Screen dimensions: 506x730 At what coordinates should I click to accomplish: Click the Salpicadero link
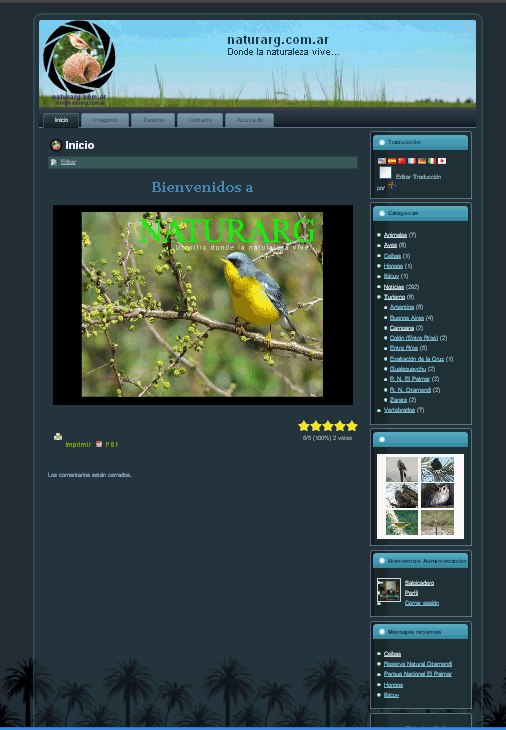[x=419, y=583]
